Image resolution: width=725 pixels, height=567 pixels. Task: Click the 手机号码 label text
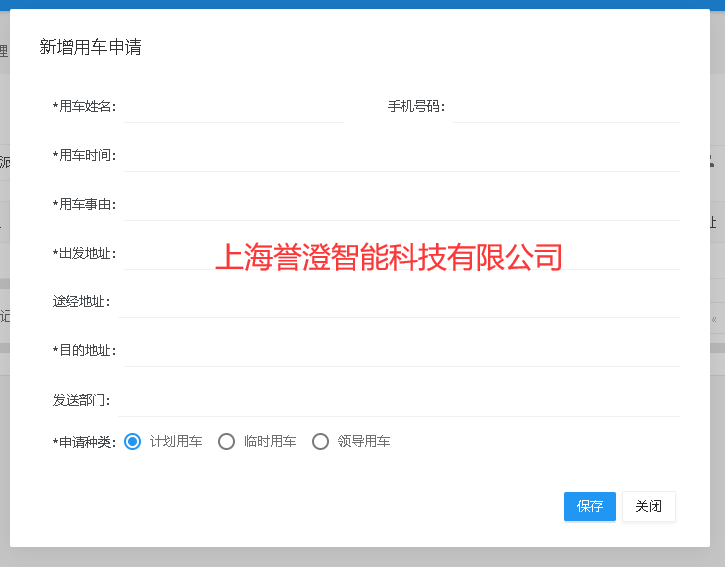click(x=416, y=107)
